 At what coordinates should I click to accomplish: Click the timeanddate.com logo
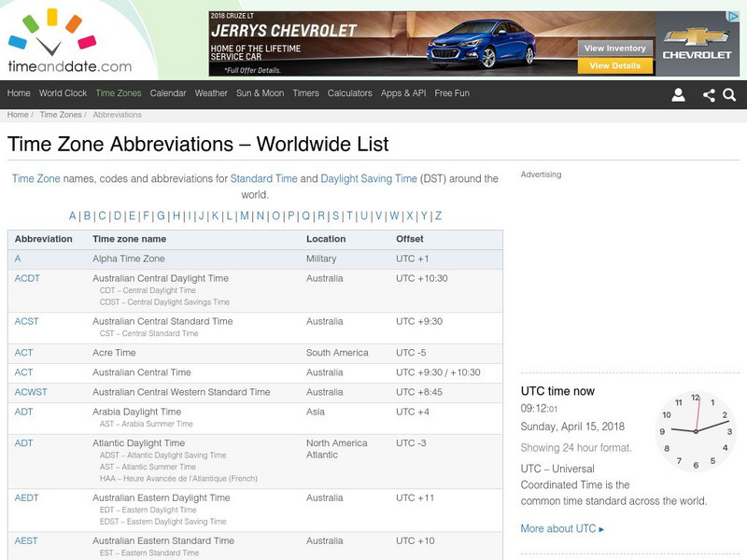(69, 41)
